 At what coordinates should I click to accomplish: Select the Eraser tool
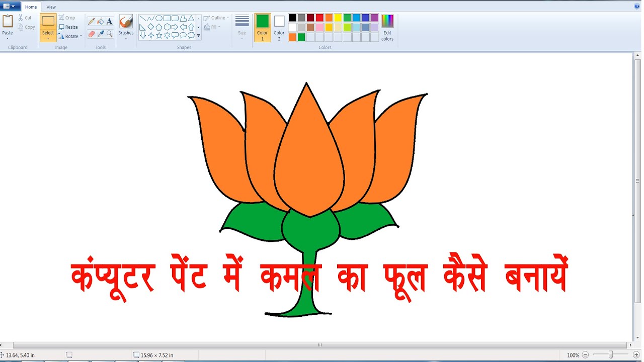(91, 34)
